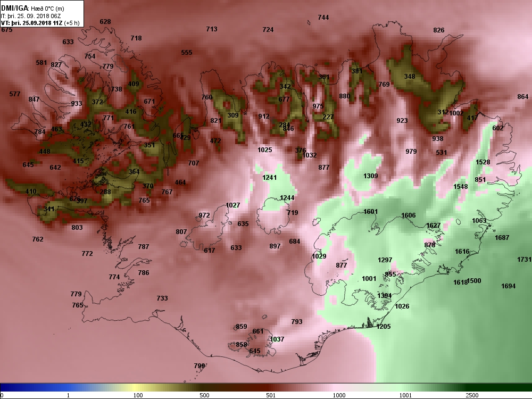Image resolution: width=532 pixels, height=399 pixels.
Task: Click the map value 602
Action: 498,128
